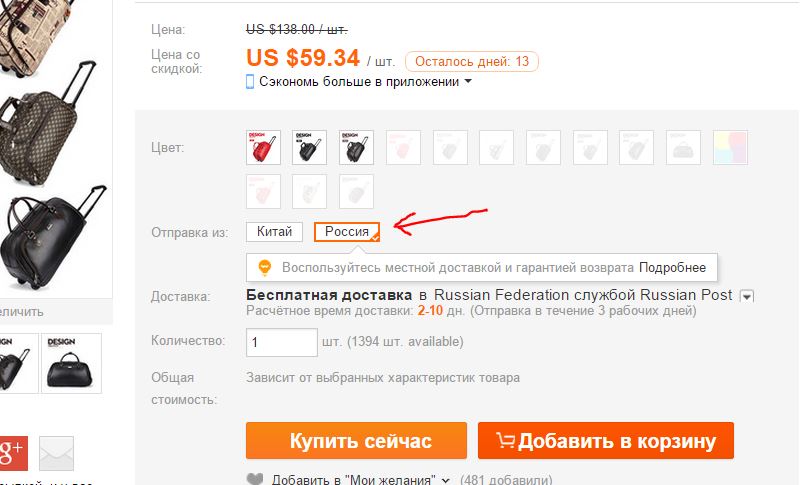Select the red trolley bag color option
The height and width of the screenshot is (485, 807).
click(263, 147)
